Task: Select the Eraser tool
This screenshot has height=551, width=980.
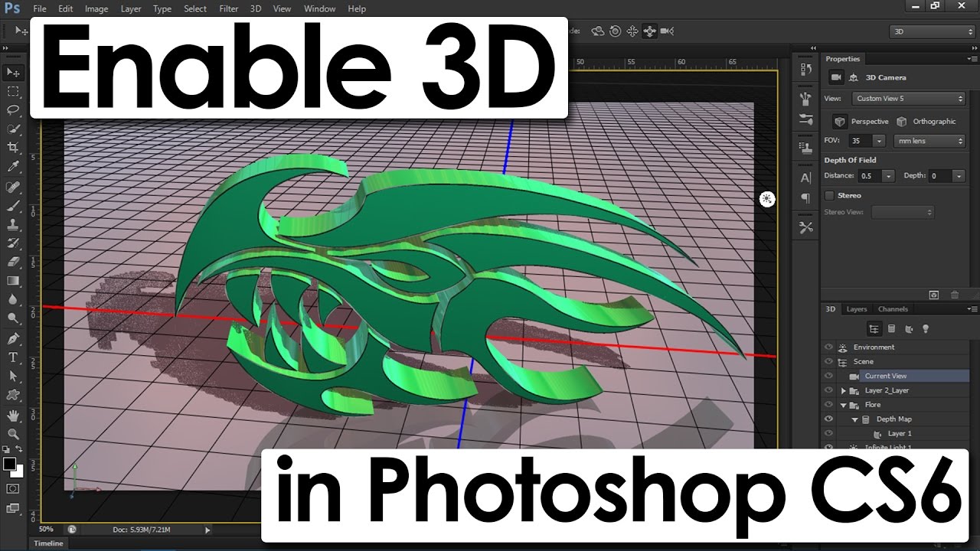Action: (x=13, y=262)
